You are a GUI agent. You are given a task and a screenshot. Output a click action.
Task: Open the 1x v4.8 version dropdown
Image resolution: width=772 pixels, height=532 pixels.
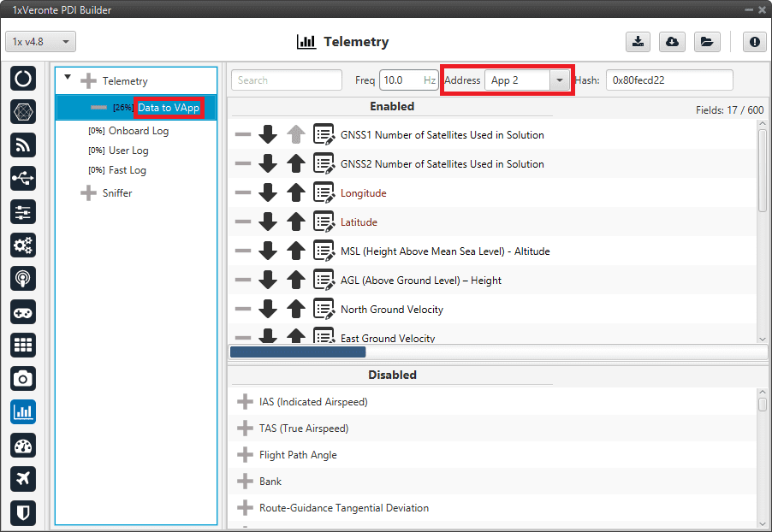[41, 42]
